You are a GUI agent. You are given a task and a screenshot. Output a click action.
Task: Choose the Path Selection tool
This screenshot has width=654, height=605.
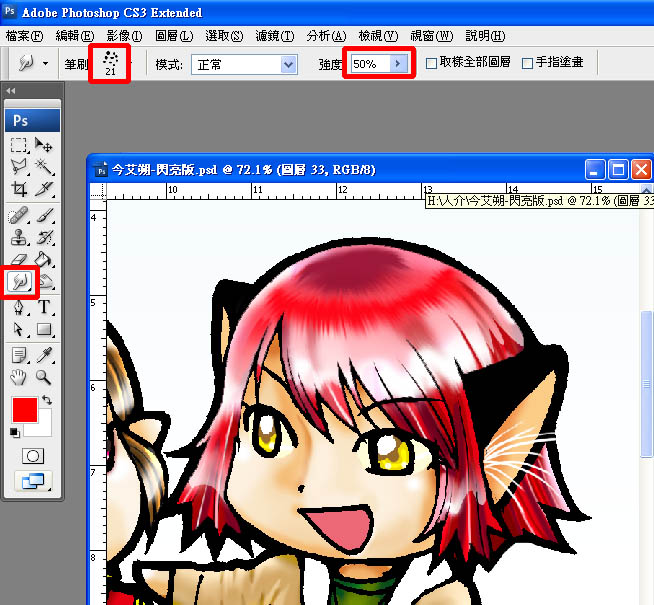19,329
